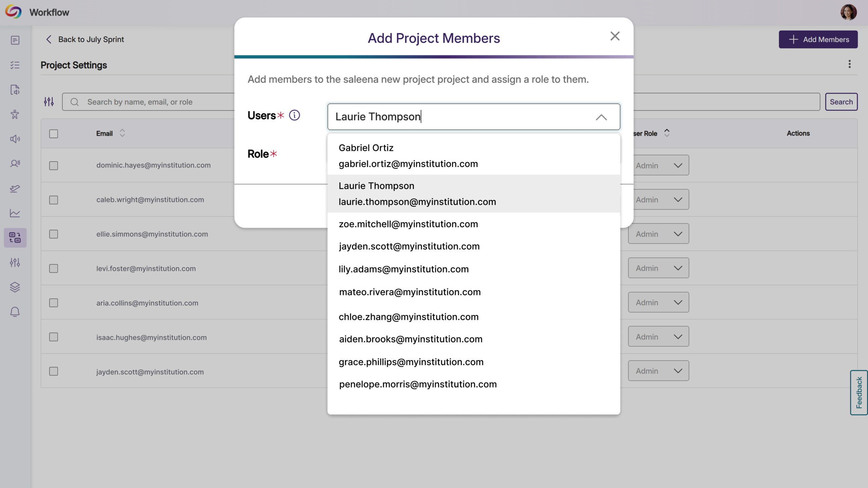Click the info icon next to Users
The height and width of the screenshot is (488, 868).
point(294,115)
